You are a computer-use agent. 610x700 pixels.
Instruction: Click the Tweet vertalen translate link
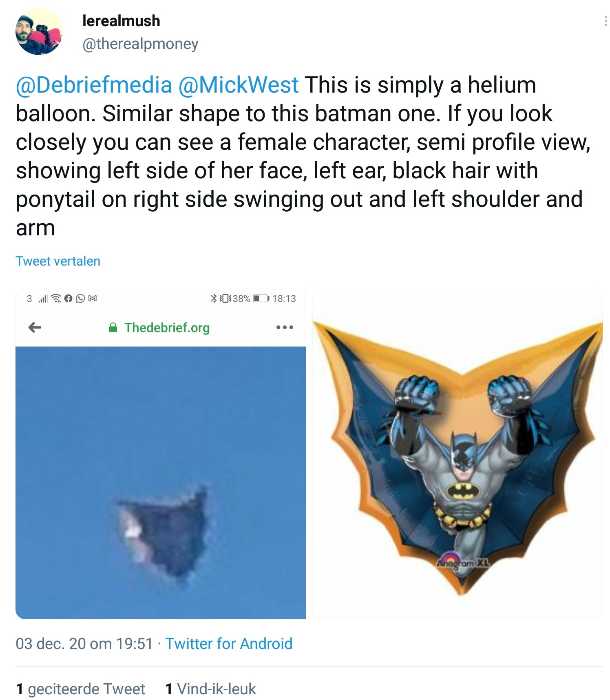58,261
